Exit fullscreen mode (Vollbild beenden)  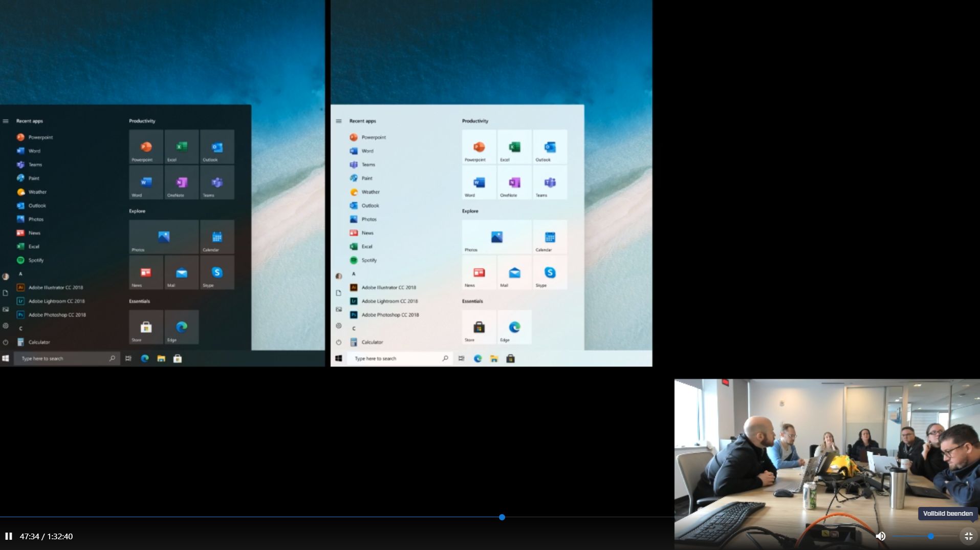(x=968, y=536)
